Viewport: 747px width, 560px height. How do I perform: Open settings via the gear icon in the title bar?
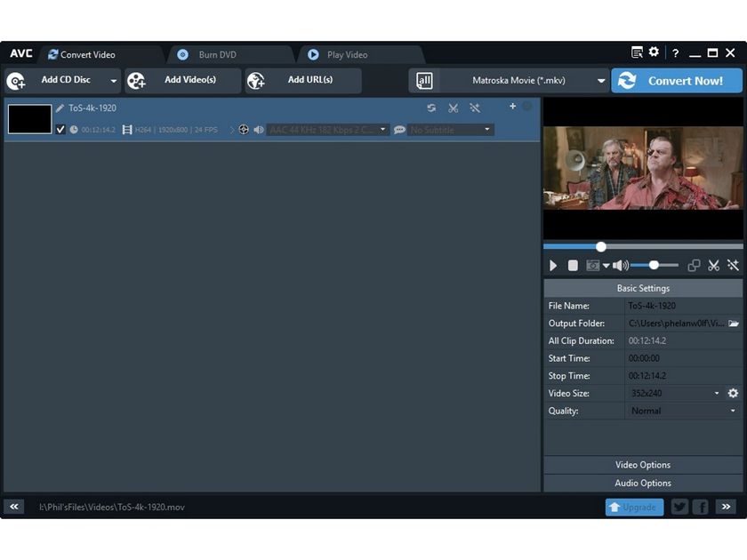653,53
